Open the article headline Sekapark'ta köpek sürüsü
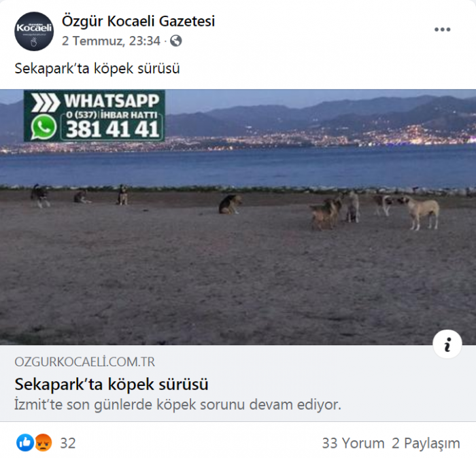476x458 pixels. [112, 385]
